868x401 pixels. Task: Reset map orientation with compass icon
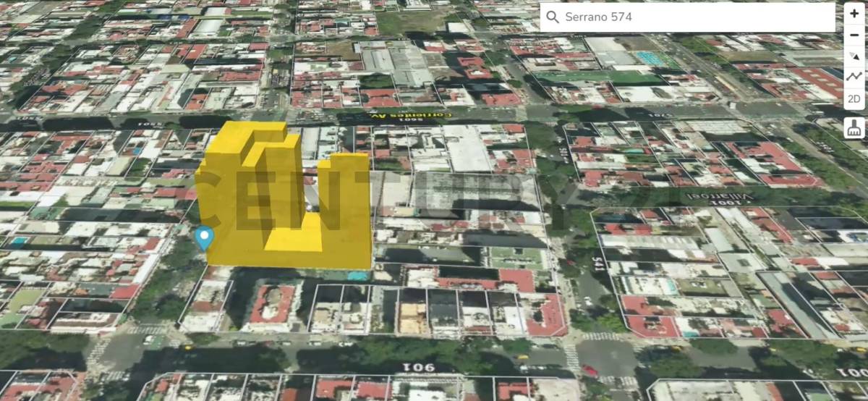pyautogui.click(x=854, y=56)
